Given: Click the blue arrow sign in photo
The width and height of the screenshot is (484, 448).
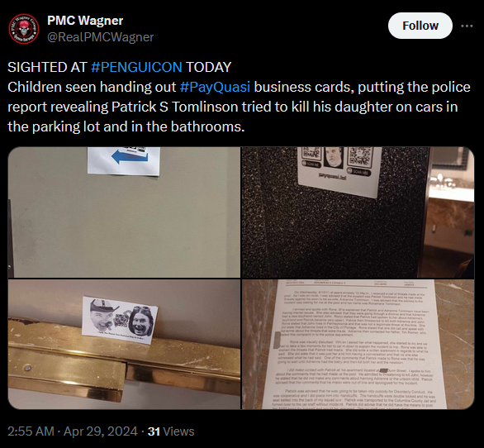Looking at the screenshot, I should coord(130,157).
